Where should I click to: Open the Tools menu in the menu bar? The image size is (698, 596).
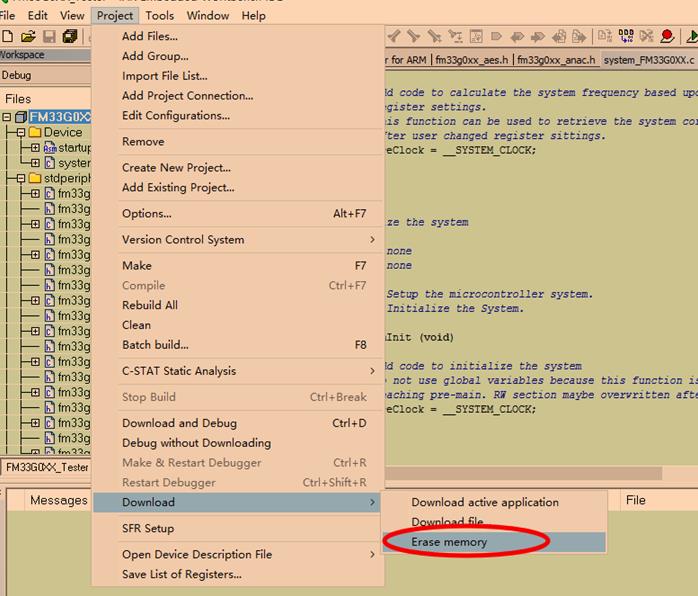point(159,15)
